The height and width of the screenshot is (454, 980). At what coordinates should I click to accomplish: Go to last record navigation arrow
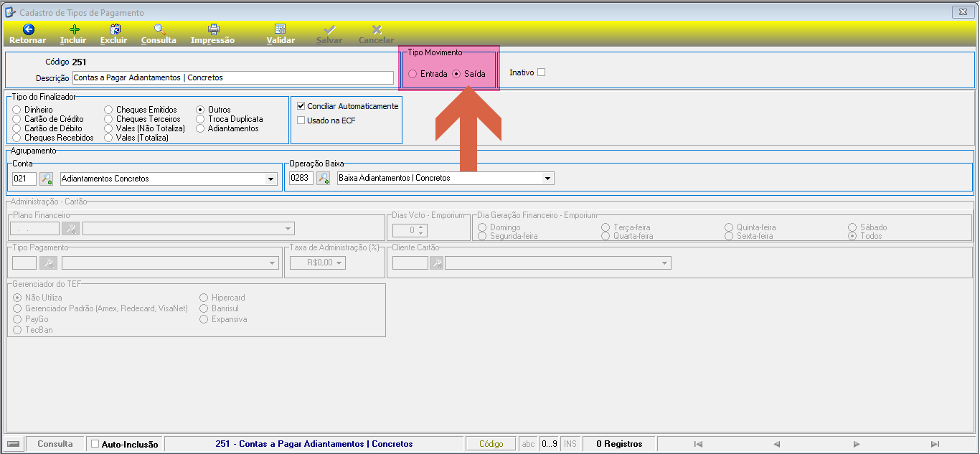pyautogui.click(x=935, y=444)
